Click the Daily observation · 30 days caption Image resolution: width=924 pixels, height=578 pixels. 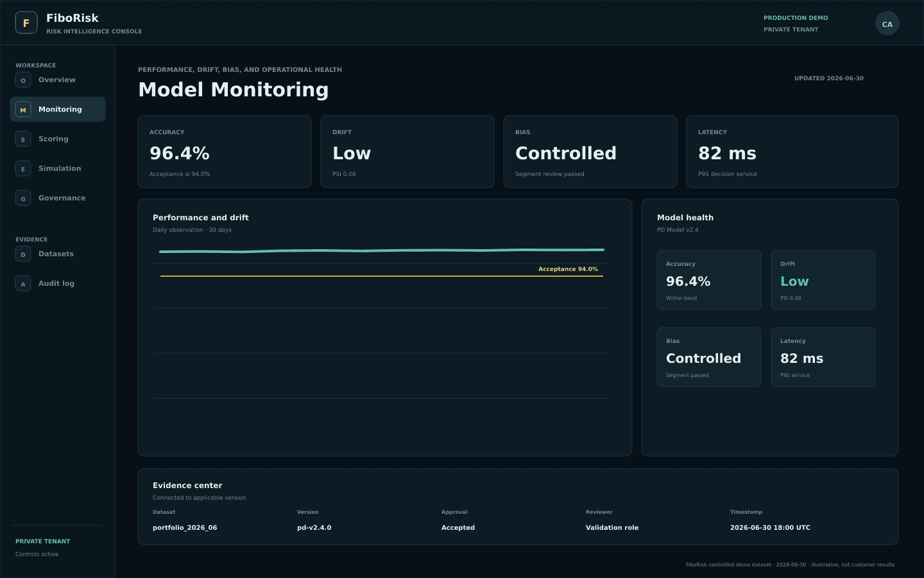(x=193, y=230)
